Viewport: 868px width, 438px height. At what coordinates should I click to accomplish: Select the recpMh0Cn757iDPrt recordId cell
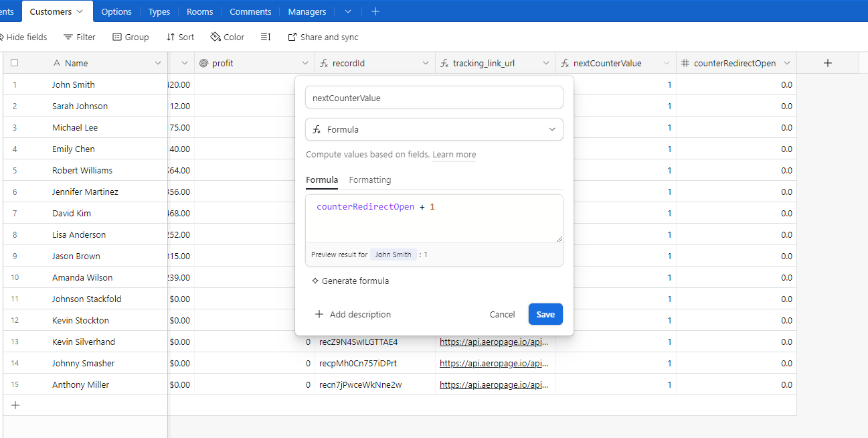375,363
